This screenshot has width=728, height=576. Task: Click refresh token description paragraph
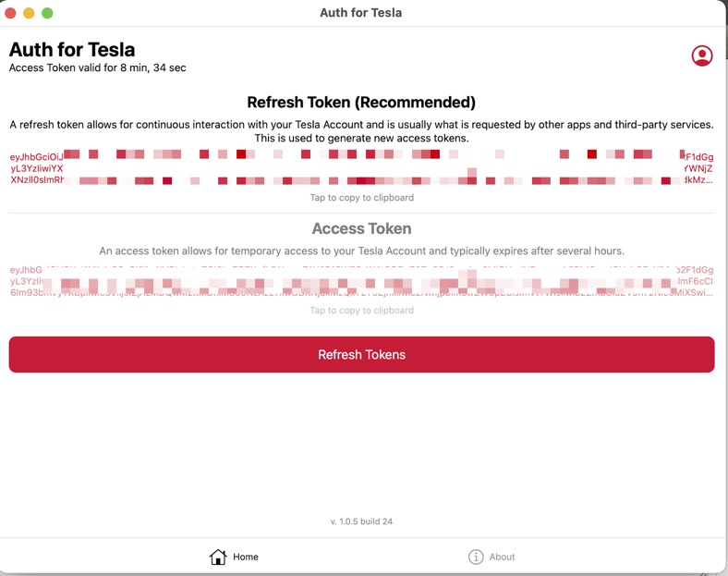(x=361, y=131)
